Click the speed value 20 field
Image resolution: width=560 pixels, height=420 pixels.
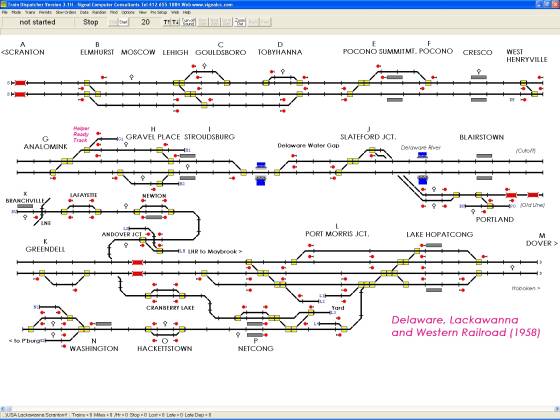pos(145,22)
